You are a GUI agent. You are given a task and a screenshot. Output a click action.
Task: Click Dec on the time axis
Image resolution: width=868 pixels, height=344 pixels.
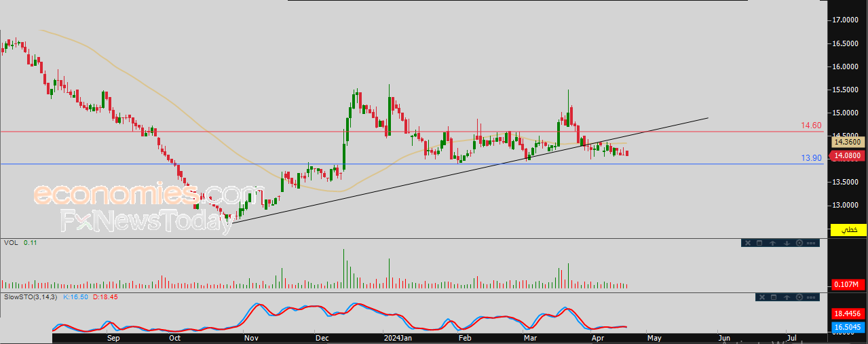322,337
